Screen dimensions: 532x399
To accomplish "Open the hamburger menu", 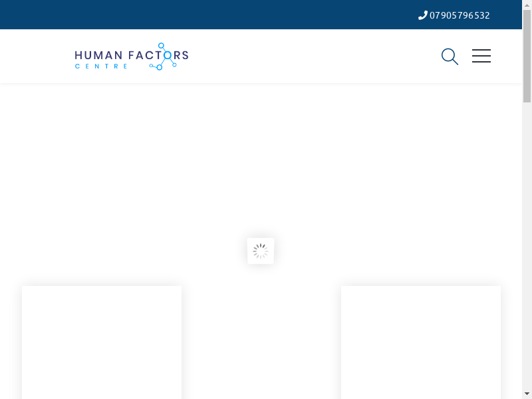I will tap(481, 57).
